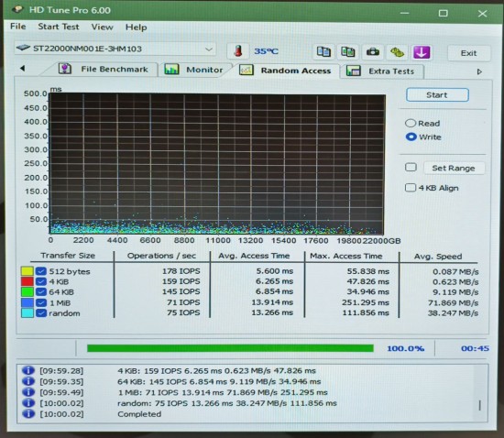Viewport: 504px width, 438px height.
Task: Click the green progress bar
Action: point(230,348)
